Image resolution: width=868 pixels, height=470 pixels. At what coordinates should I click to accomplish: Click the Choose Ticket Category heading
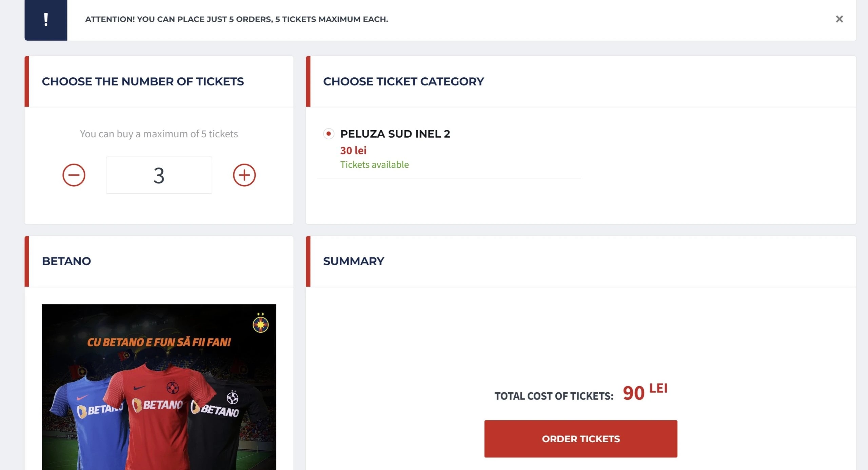(403, 81)
